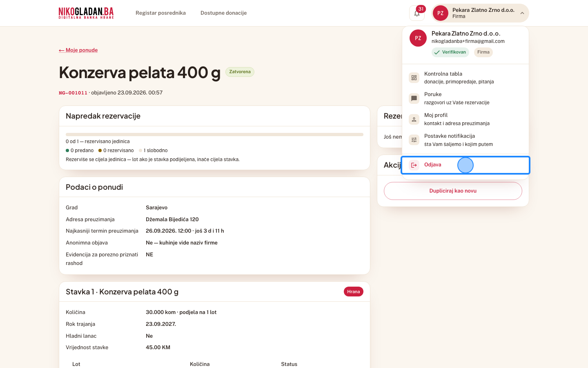
Task: Click the Poruke chat bubble icon
Action: [x=414, y=99]
